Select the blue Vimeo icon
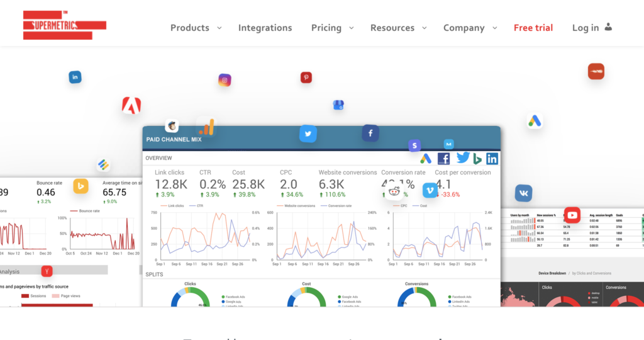Viewport: 644px width, 340px height. (x=430, y=190)
